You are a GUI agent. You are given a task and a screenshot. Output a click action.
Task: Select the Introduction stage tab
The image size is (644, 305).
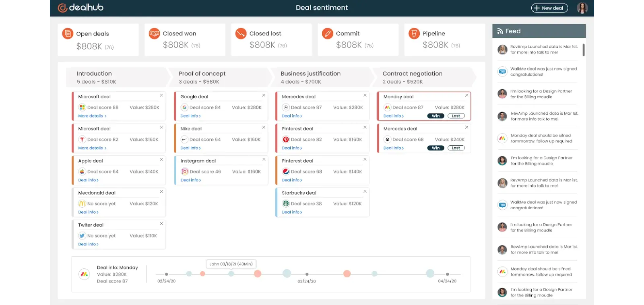pyautogui.click(x=118, y=77)
